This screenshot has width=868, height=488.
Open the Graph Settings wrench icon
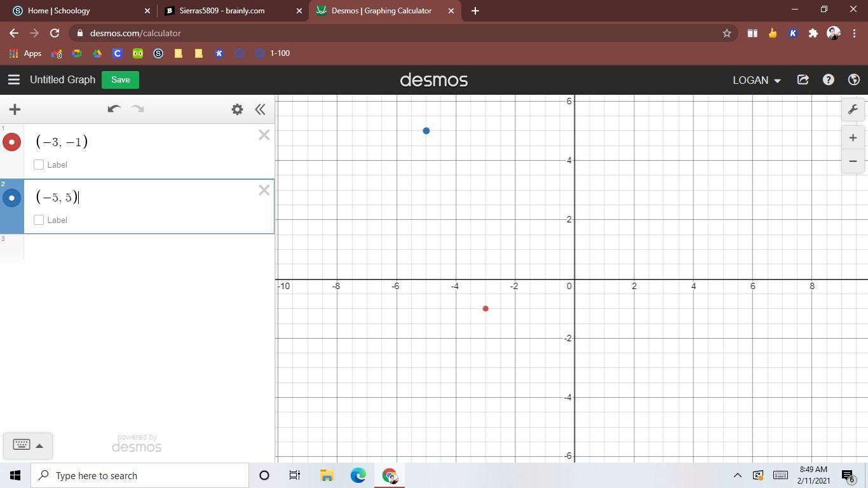coord(853,109)
